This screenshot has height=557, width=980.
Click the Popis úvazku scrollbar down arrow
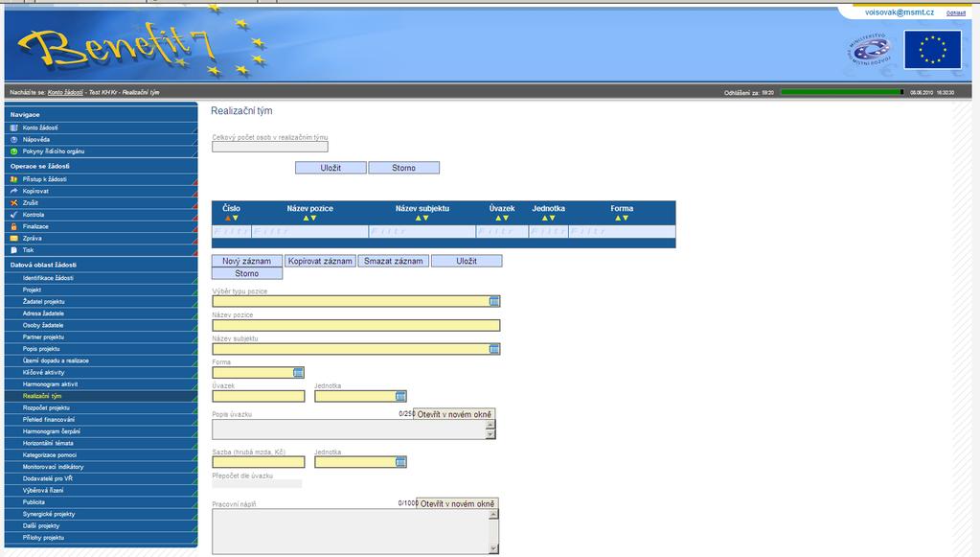click(490, 434)
